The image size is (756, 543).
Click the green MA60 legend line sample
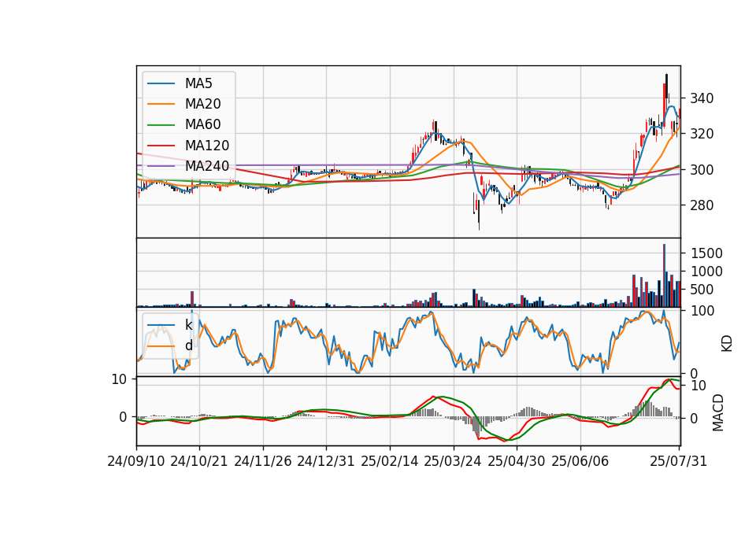click(161, 125)
